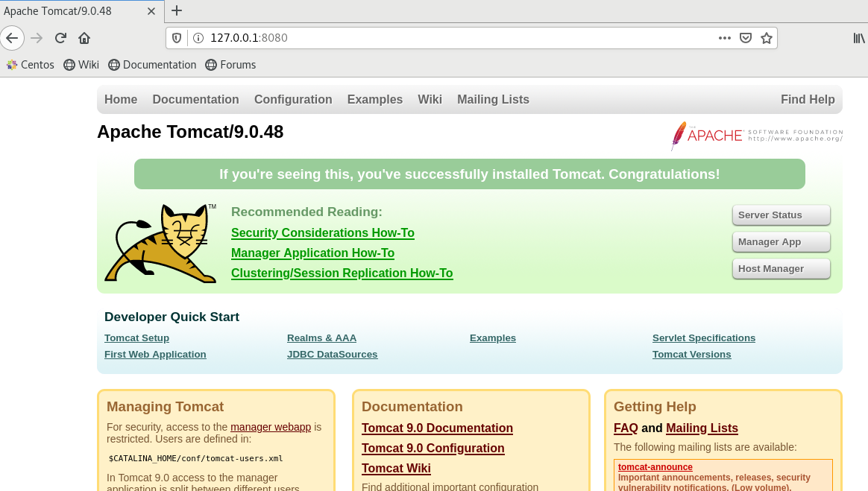Open the library sidebar icon

tap(859, 38)
